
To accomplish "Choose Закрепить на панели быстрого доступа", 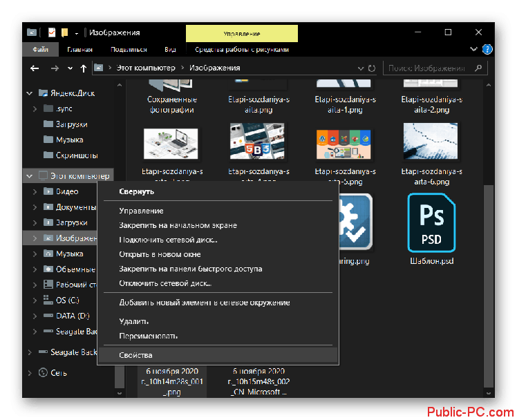I will (218, 269).
